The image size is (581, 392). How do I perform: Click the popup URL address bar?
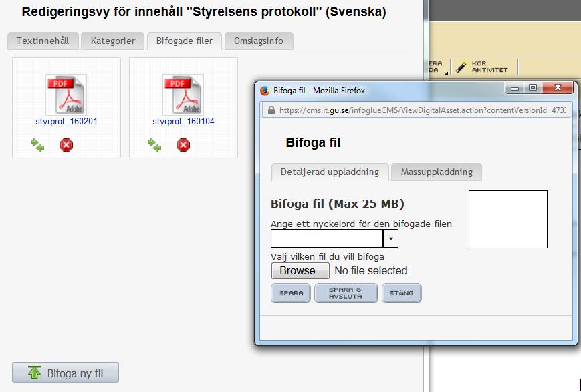(416, 110)
